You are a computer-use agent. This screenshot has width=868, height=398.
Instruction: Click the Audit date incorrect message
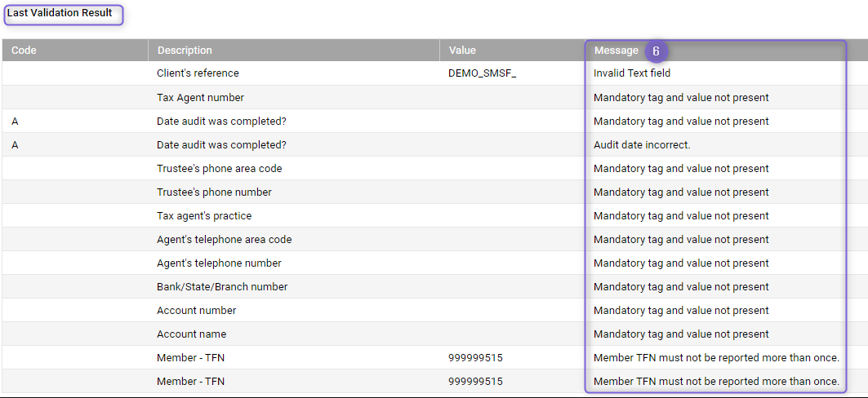pyautogui.click(x=642, y=145)
